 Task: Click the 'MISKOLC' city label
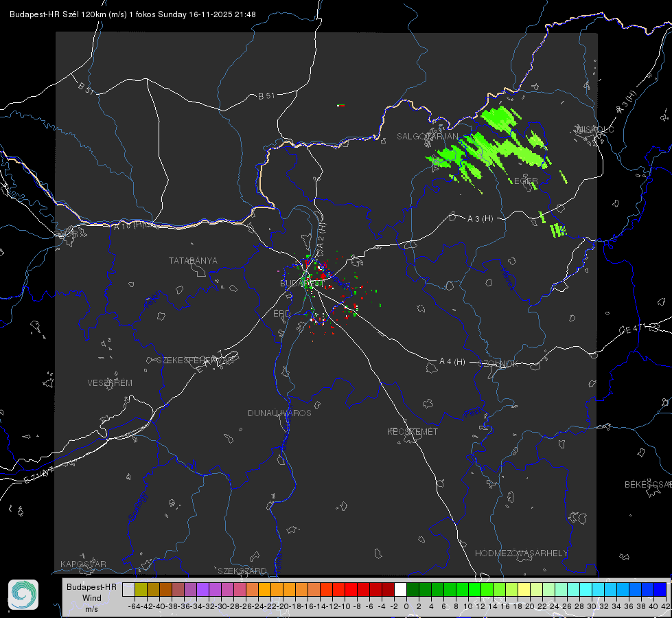coord(595,130)
